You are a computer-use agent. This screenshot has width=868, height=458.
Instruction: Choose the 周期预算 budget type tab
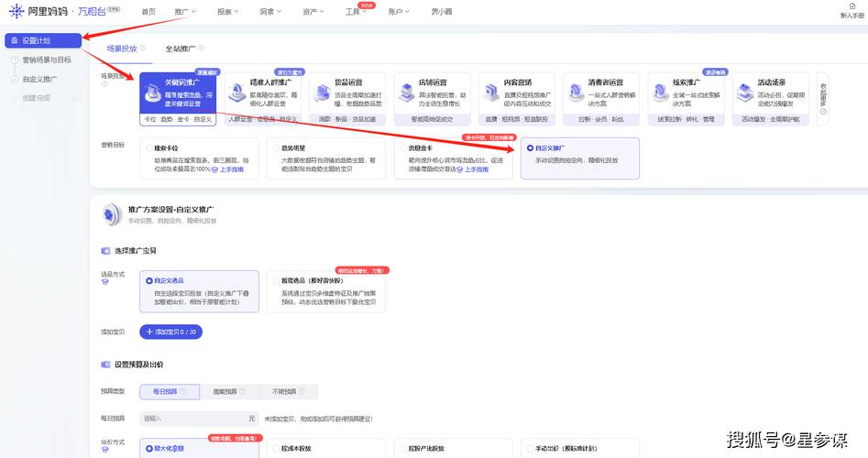(x=228, y=392)
